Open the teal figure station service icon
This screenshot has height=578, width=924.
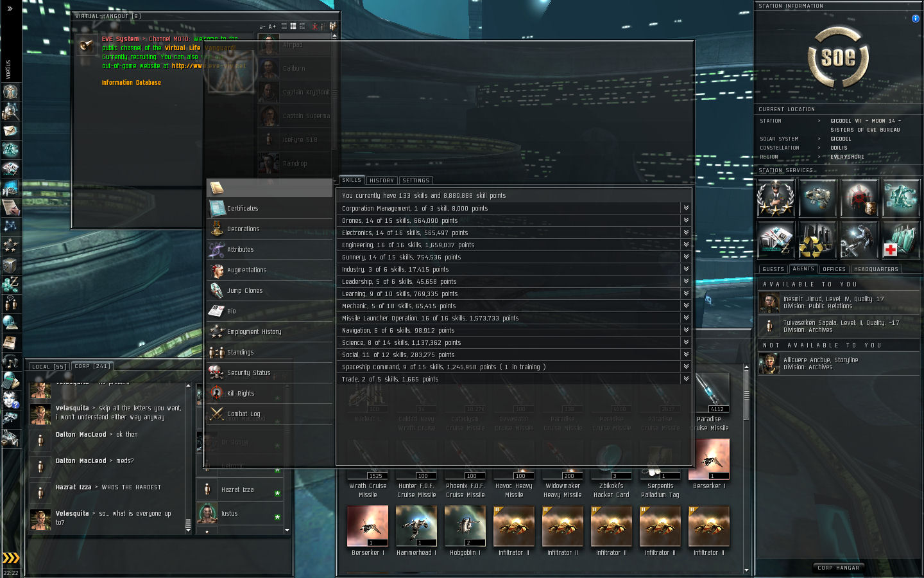point(901,198)
